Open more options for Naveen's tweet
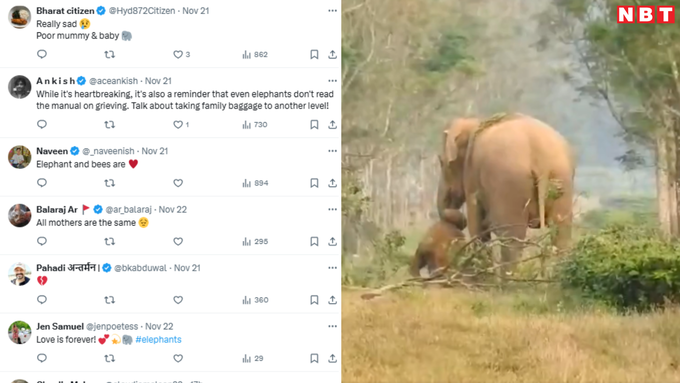The width and height of the screenshot is (680, 383). click(332, 151)
